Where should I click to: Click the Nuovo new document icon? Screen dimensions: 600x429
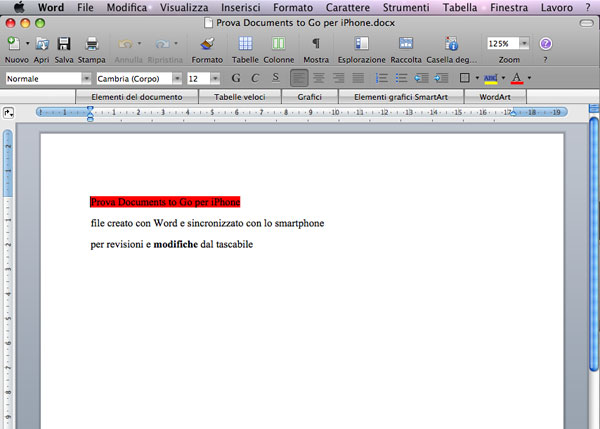(x=14, y=44)
